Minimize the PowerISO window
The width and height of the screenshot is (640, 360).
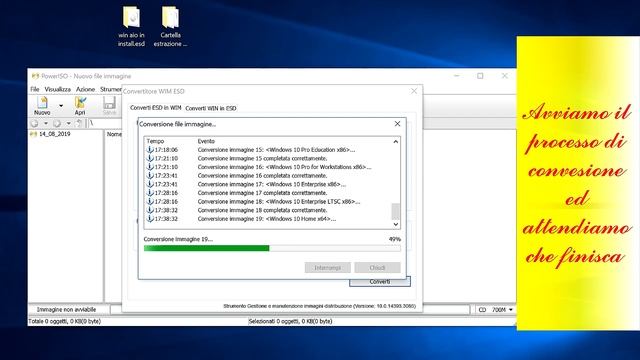pyautogui.click(x=456, y=76)
